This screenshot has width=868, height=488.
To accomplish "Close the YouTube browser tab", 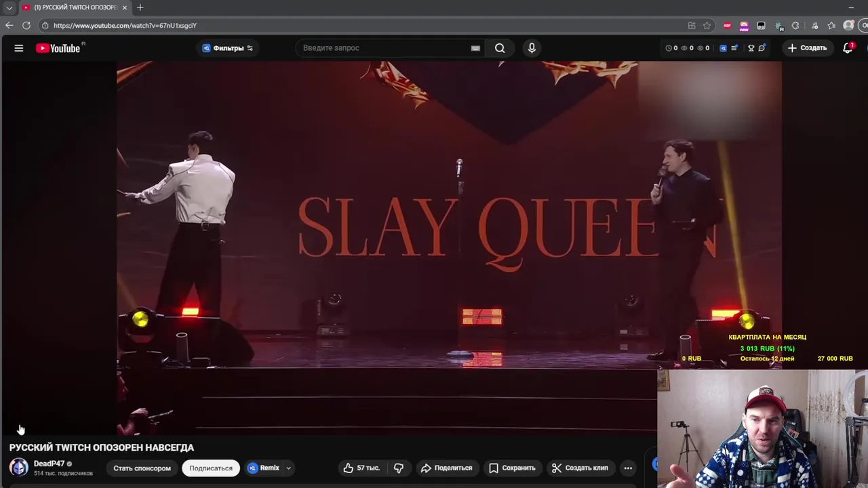I will 124,7.
